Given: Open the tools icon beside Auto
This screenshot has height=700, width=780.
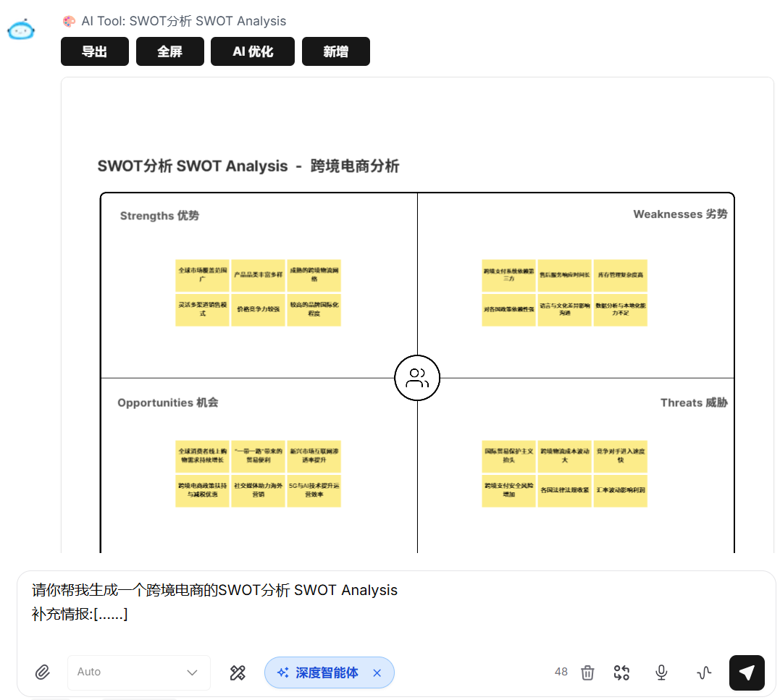Looking at the screenshot, I should (x=238, y=672).
